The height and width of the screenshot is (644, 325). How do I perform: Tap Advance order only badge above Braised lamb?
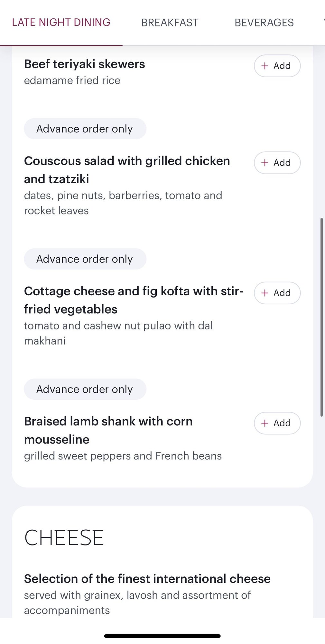85,389
